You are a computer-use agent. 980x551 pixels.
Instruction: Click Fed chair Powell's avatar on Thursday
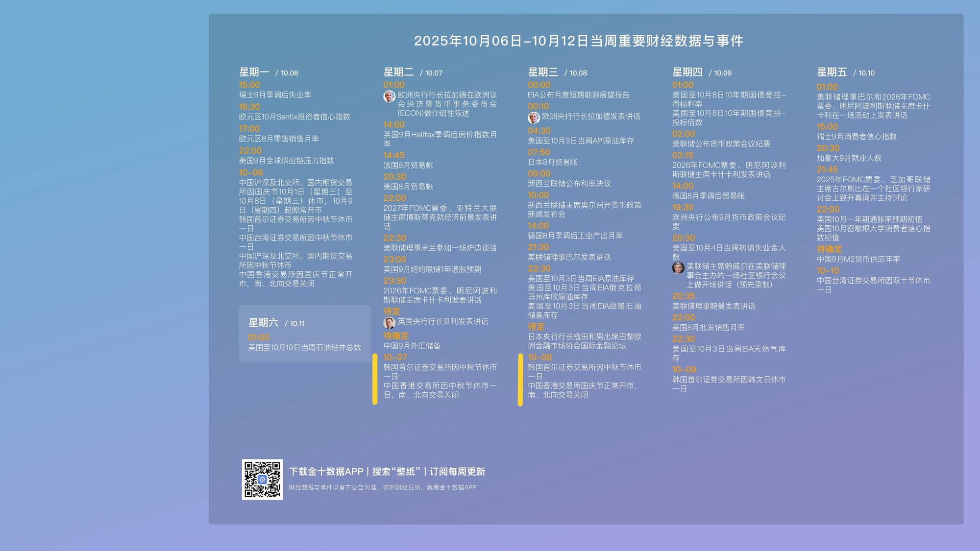pyautogui.click(x=678, y=267)
